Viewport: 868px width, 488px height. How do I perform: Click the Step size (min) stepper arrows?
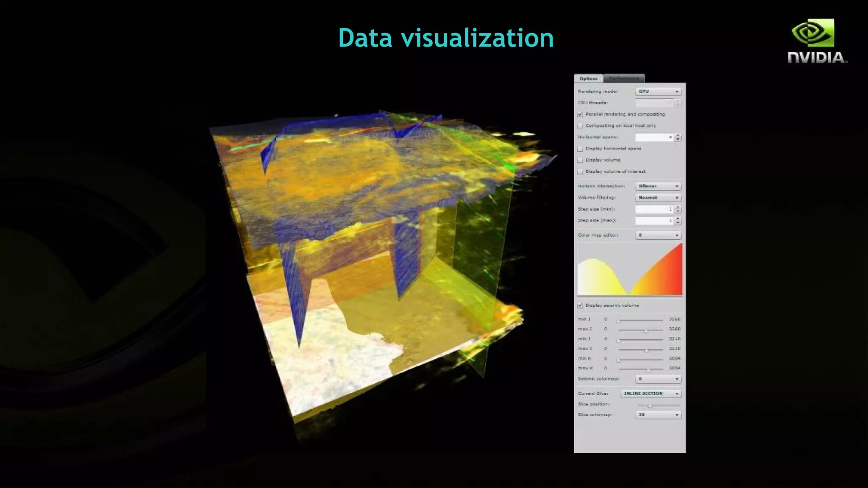(678, 209)
